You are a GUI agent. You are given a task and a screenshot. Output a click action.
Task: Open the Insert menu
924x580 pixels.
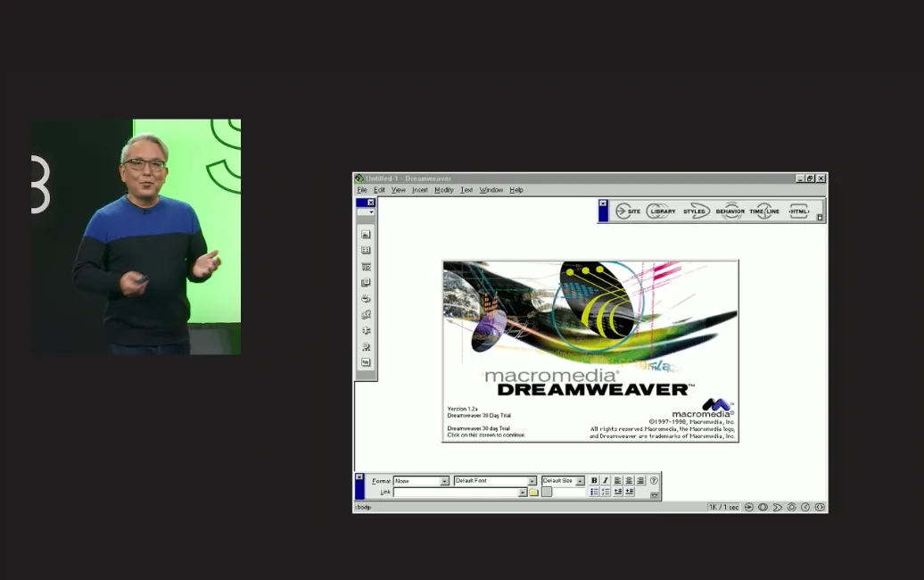click(x=419, y=190)
